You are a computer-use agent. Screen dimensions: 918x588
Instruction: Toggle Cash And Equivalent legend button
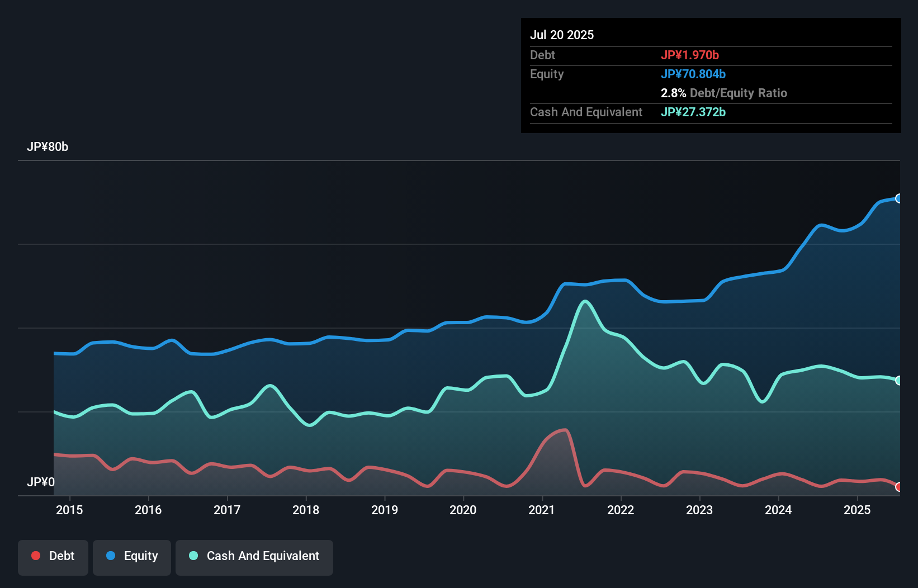click(254, 557)
